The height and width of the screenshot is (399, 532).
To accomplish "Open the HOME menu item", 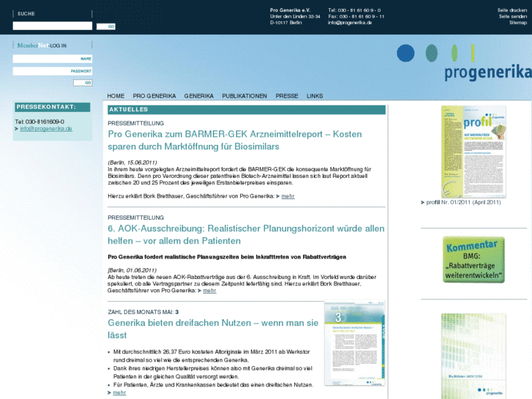I will (x=116, y=96).
